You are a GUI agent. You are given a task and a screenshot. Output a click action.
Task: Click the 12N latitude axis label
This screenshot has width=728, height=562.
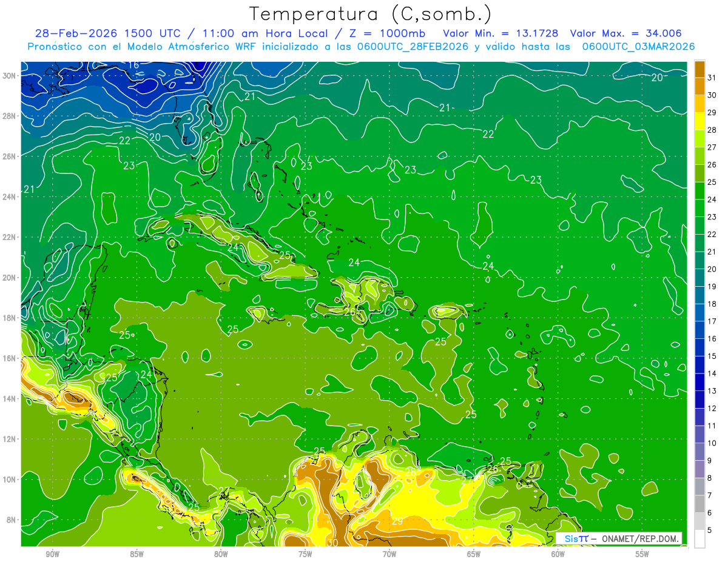pyautogui.click(x=10, y=439)
